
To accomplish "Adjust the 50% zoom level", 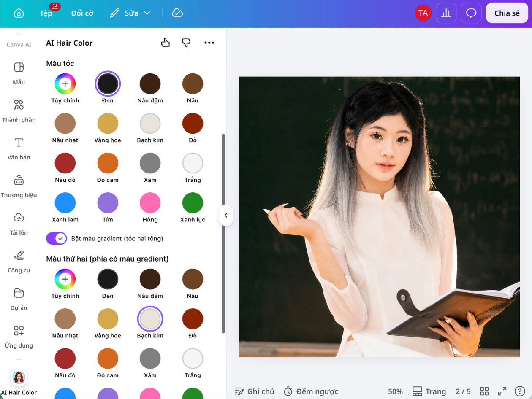I will click(x=395, y=391).
